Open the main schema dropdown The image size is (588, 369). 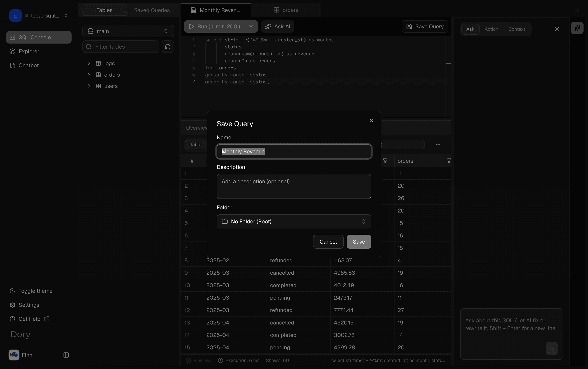click(x=128, y=31)
